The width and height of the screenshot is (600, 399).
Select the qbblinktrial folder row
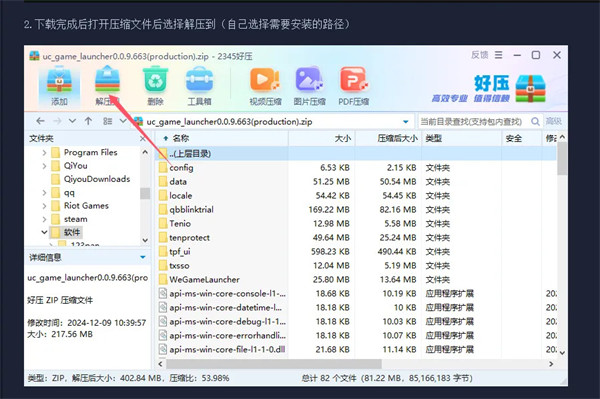click(x=357, y=210)
